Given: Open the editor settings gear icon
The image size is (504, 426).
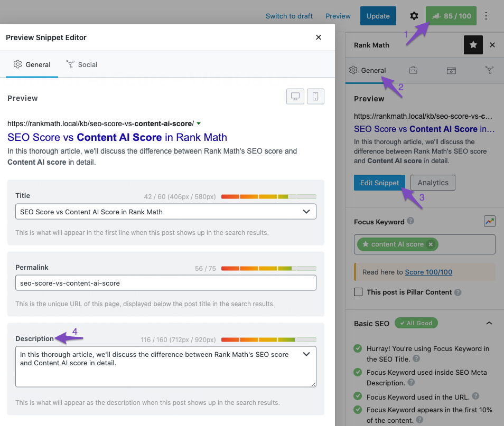Looking at the screenshot, I should [x=414, y=16].
